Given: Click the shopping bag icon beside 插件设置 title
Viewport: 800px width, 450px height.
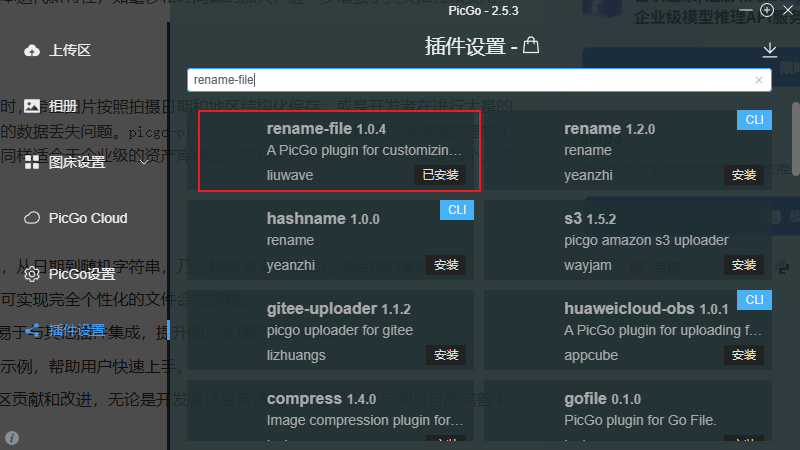Looking at the screenshot, I should [531, 46].
